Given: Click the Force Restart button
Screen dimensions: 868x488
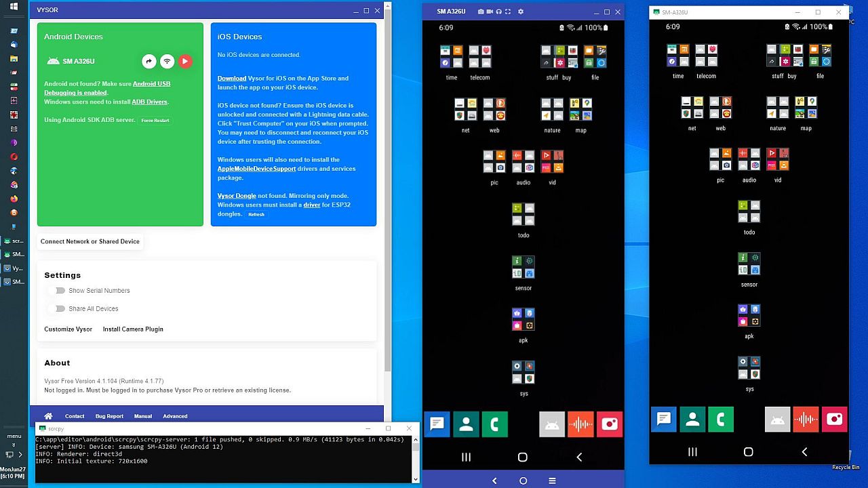Looking at the screenshot, I should click(x=155, y=121).
